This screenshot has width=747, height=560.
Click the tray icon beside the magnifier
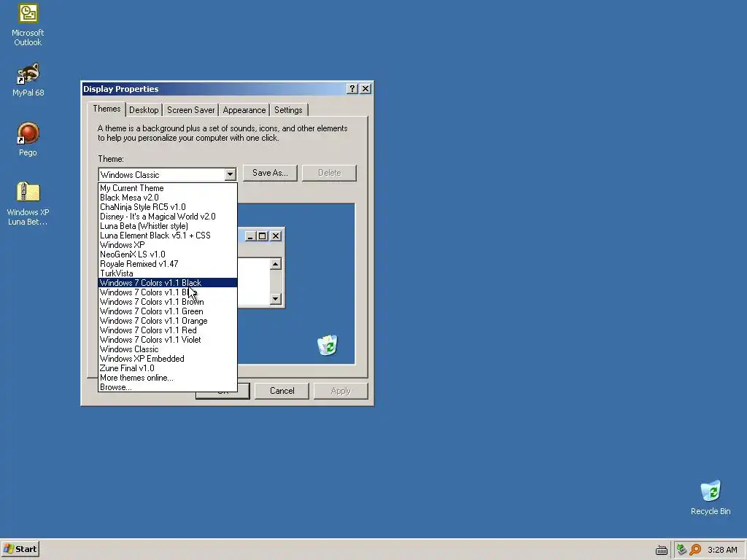pos(682,550)
